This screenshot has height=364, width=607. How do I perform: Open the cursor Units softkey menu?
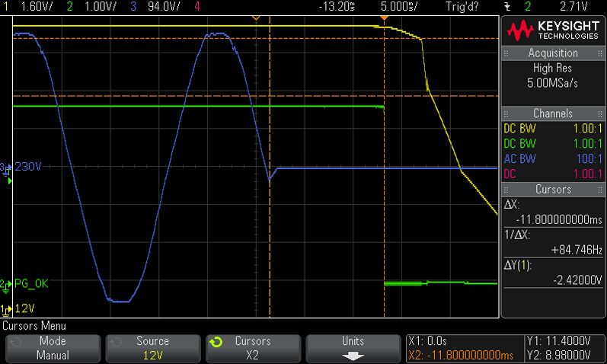353,349
